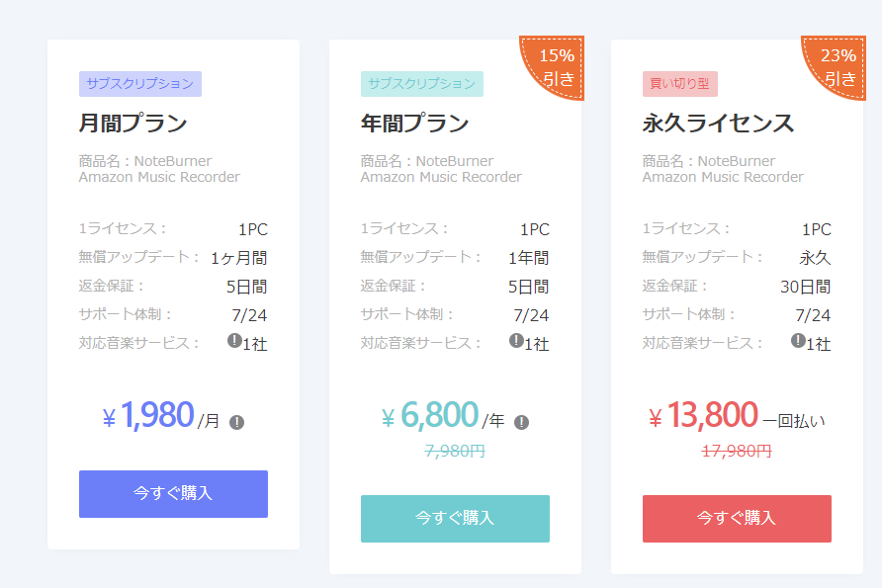Click info icon beside annual plan's 1社
Image resolution: width=882 pixels, height=588 pixels.
coord(516,340)
